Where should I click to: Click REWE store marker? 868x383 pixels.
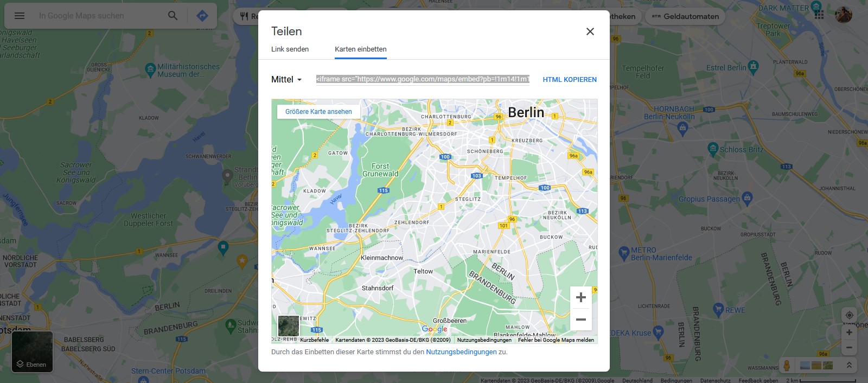point(718,310)
